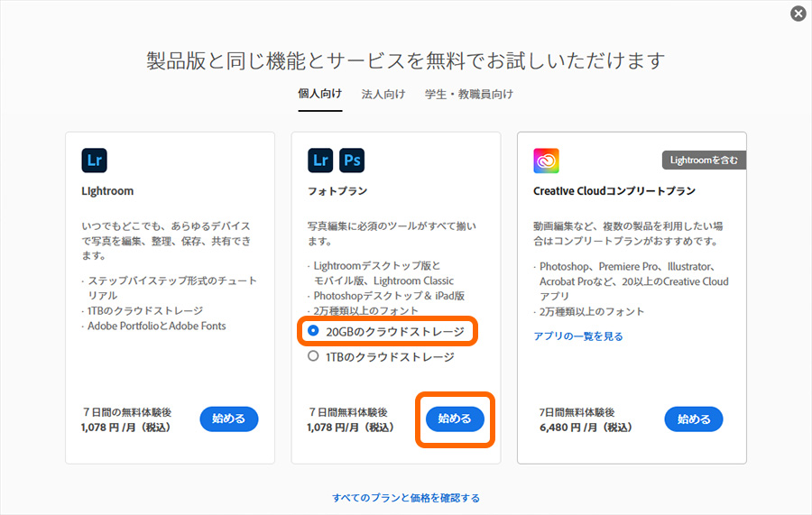This screenshot has height=515, width=812.
Task: Click 1TBのクラウドストレージ bullet in Lightroom card
Action: tap(145, 311)
